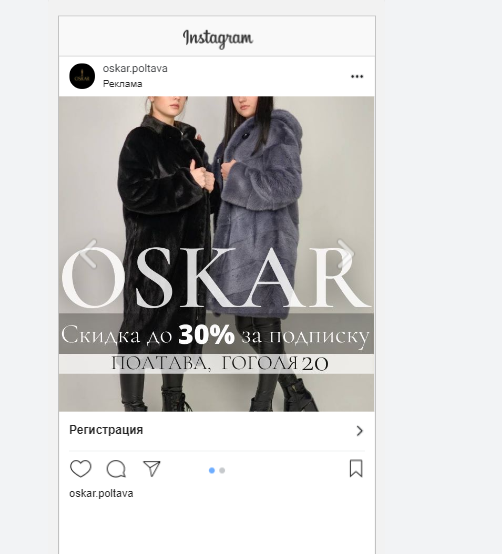Open the OSKAR fur coat ad image
Screen dimensions: 502x554
tap(216, 254)
